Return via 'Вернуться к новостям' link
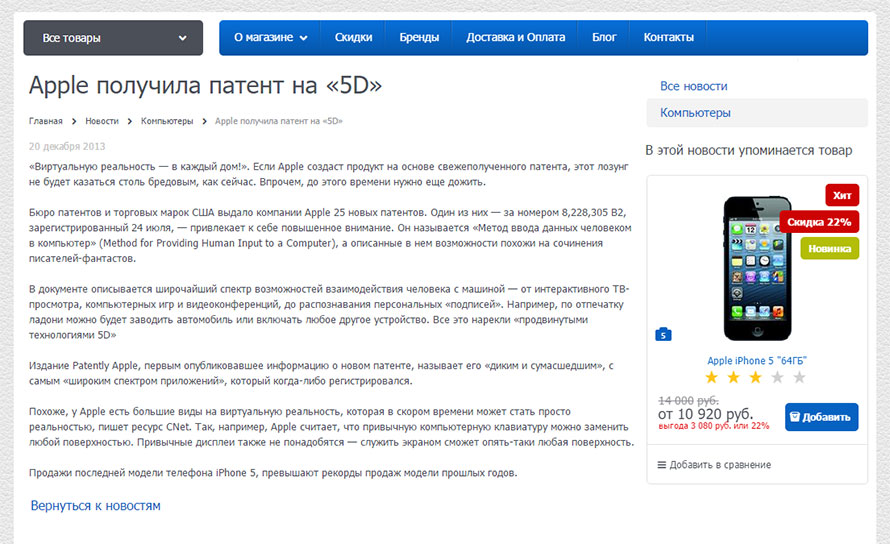This screenshot has height=544, width=890. [x=95, y=505]
